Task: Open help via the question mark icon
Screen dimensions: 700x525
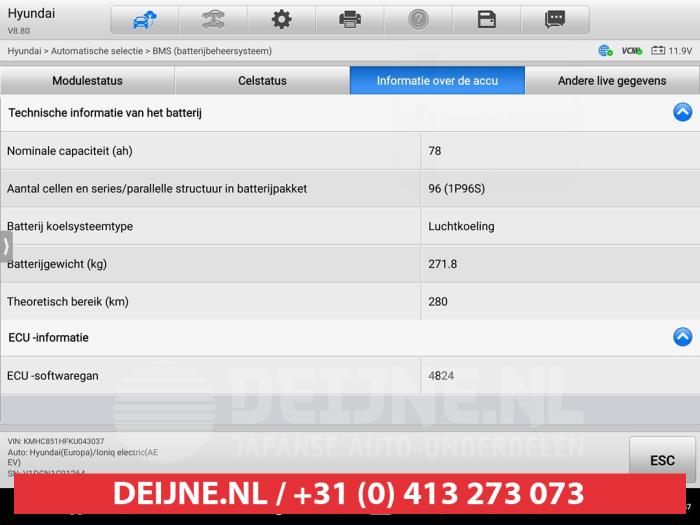Action: [418, 19]
